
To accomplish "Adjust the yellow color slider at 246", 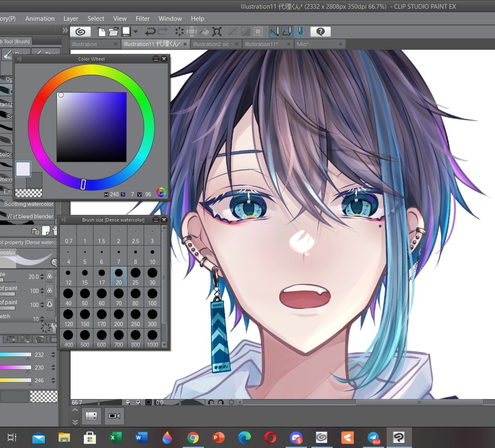I will coord(16,380).
